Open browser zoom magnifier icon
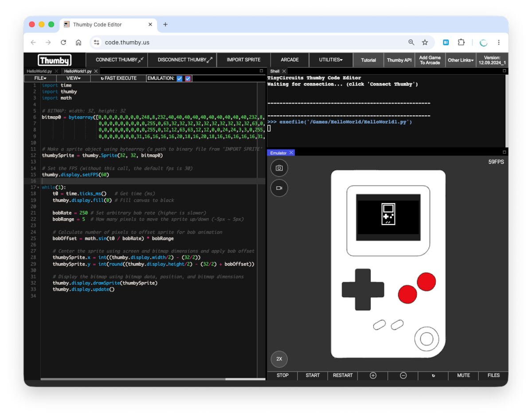This screenshot has width=532, height=418. [x=411, y=43]
